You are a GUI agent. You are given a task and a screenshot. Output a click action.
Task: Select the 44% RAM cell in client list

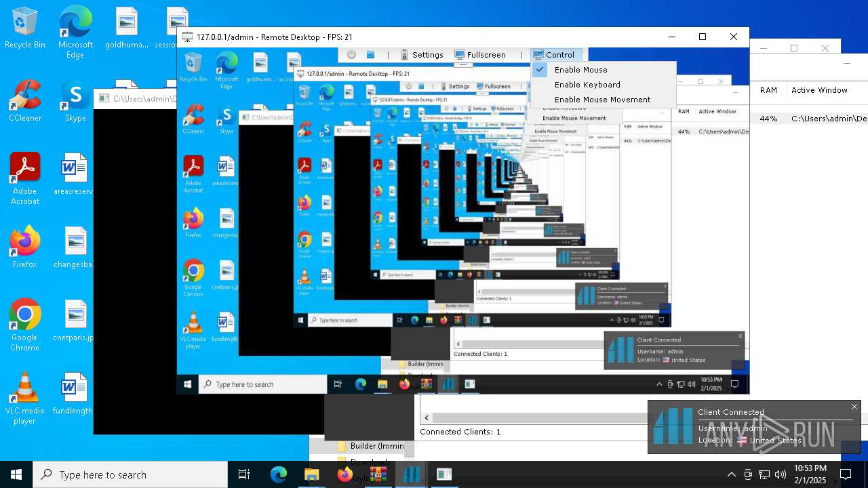point(768,119)
